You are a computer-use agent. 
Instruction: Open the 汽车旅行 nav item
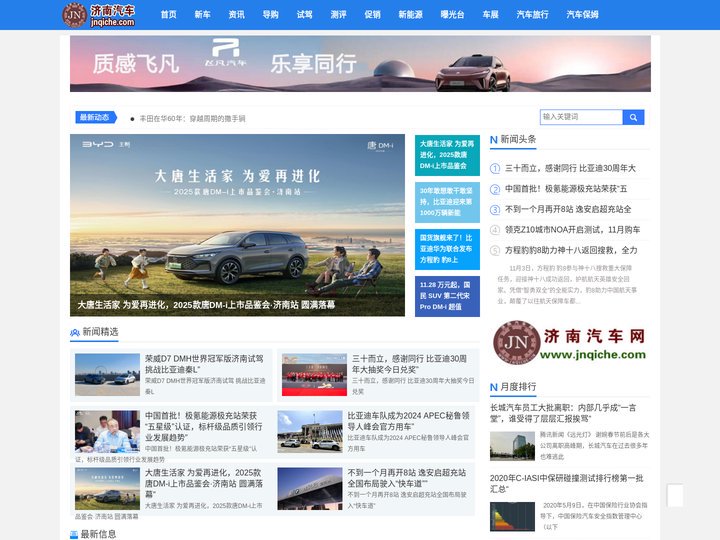[533, 15]
